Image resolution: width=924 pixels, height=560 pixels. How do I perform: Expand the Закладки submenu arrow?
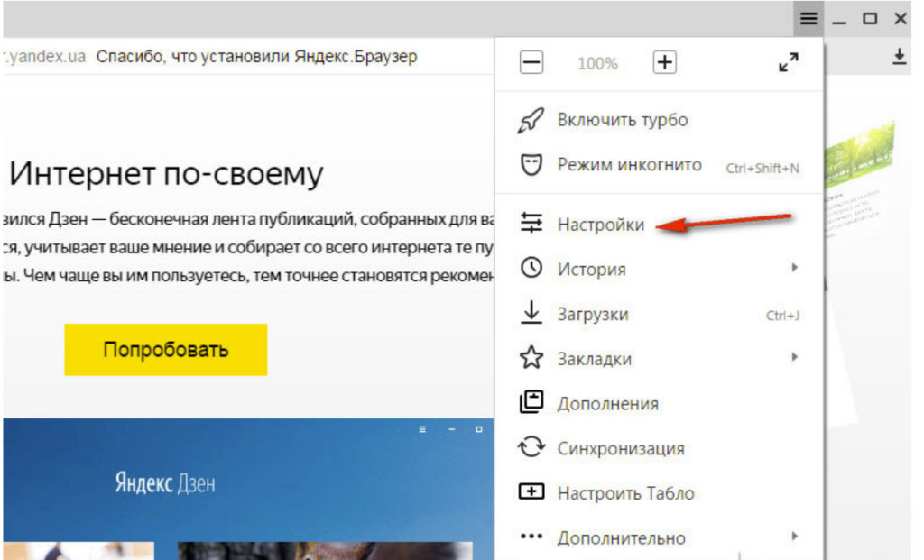click(794, 357)
